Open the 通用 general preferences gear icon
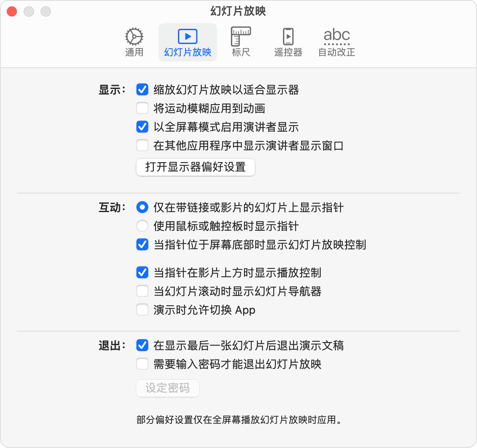Viewport: 477px width, 448px height. (x=134, y=42)
